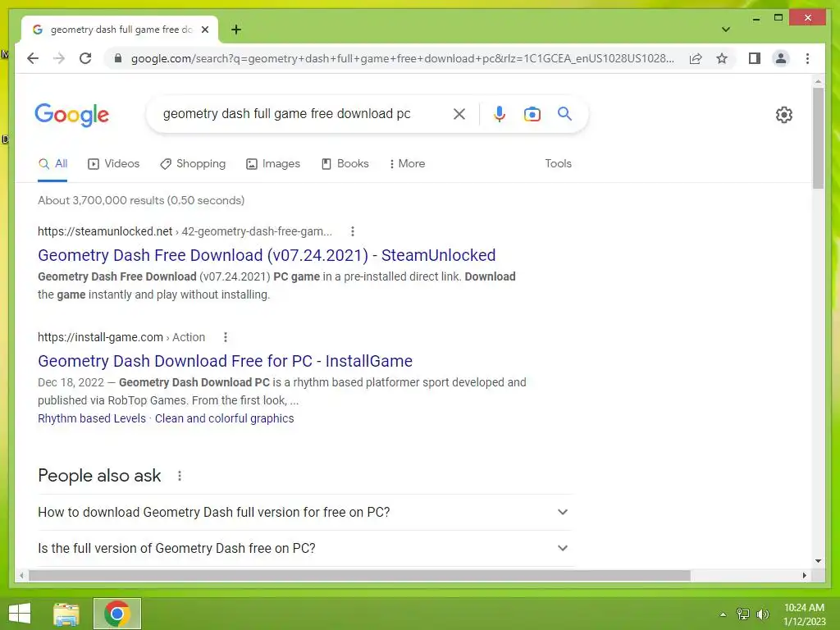Open search Tools
The width and height of the screenshot is (840, 630).
tap(558, 164)
